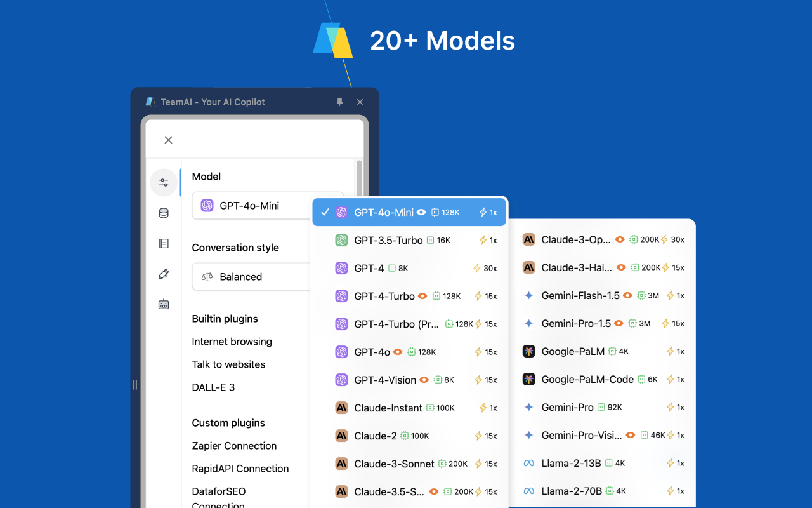This screenshot has width=812, height=508.
Task: Click the pin icon in the title bar
Action: (x=339, y=102)
